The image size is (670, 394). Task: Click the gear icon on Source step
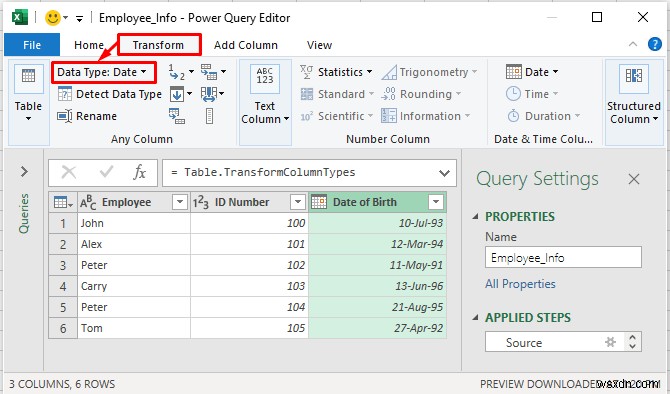pyautogui.click(x=611, y=342)
